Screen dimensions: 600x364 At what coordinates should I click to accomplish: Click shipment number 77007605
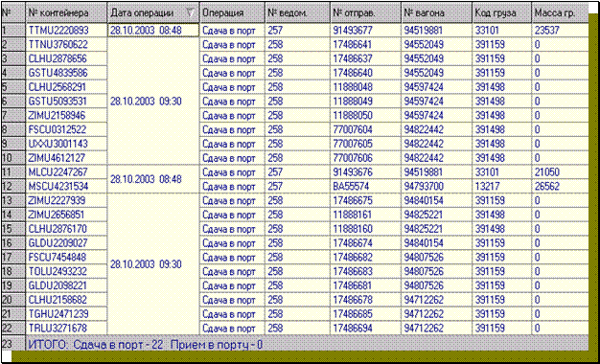353,144
